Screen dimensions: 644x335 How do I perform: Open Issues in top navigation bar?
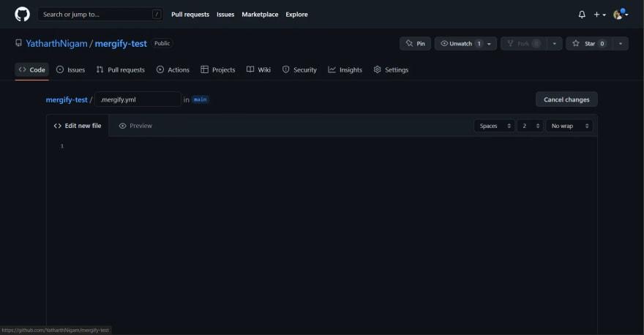[225, 15]
